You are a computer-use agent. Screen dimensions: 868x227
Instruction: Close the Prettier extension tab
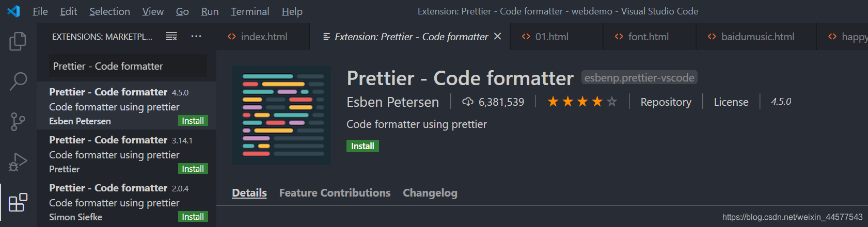498,36
